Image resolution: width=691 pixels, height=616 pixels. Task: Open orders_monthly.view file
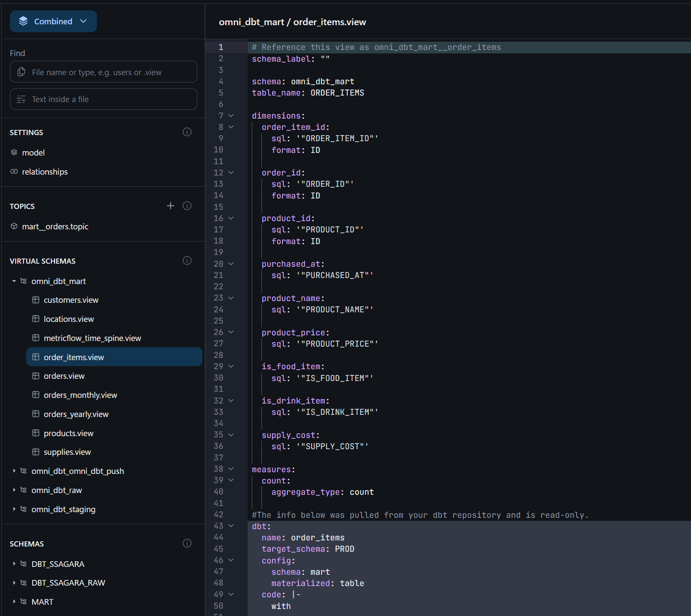[80, 395]
